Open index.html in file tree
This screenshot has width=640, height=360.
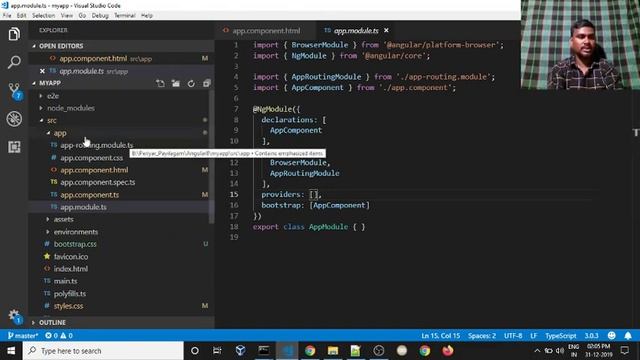(x=71, y=269)
